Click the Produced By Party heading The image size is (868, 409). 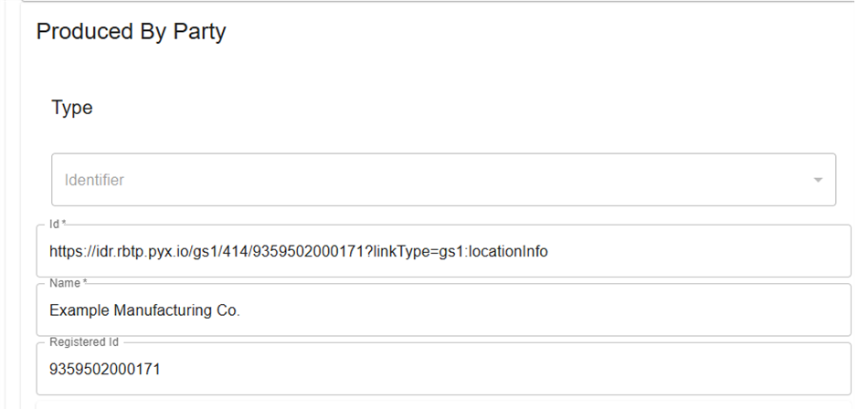131,32
